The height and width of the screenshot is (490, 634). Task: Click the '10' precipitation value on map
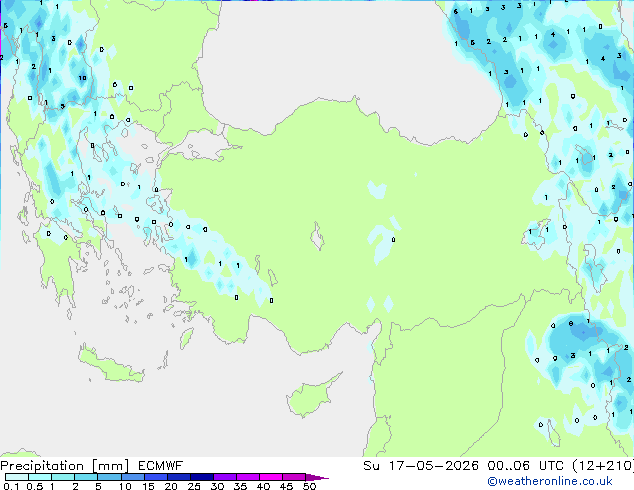pos(82,78)
